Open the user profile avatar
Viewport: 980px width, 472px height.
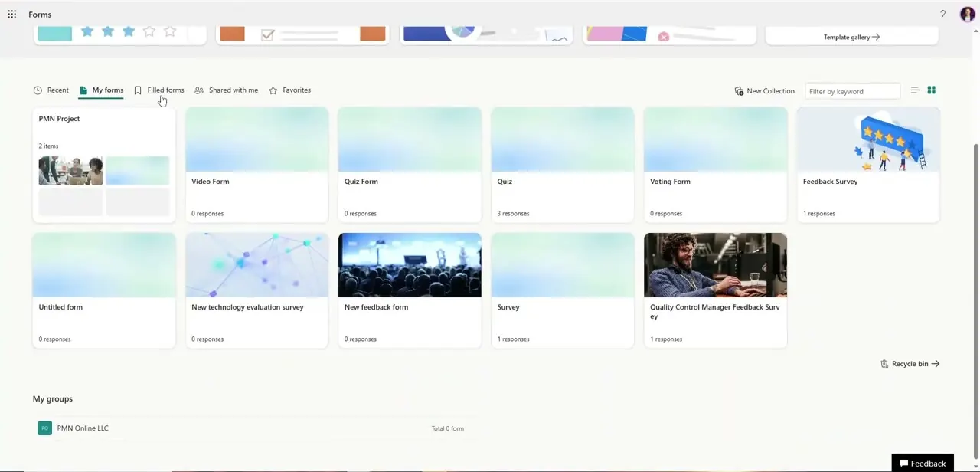coord(967,14)
